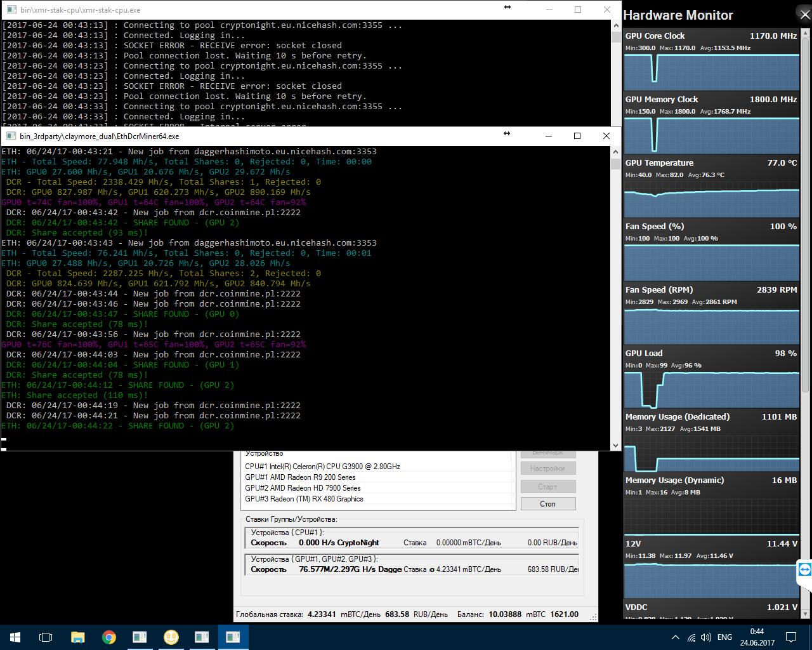812x650 pixels.
Task: Click the xmr-stak-cpu.exe title bar text
Action: (x=81, y=10)
